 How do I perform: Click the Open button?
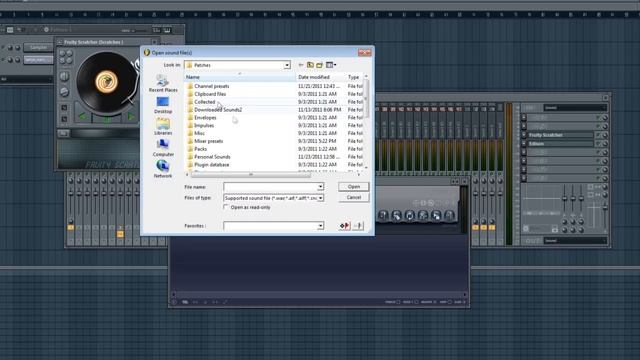[353, 187]
